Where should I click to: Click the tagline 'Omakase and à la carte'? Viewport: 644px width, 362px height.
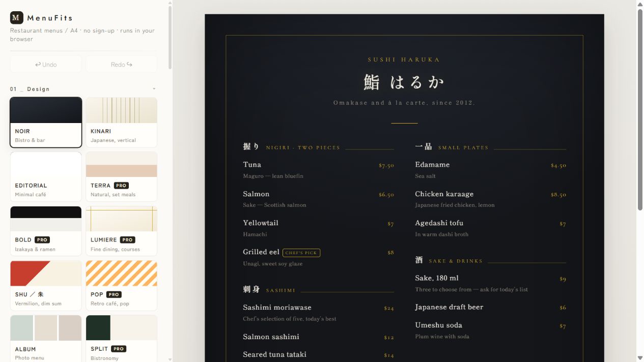[404, 103]
